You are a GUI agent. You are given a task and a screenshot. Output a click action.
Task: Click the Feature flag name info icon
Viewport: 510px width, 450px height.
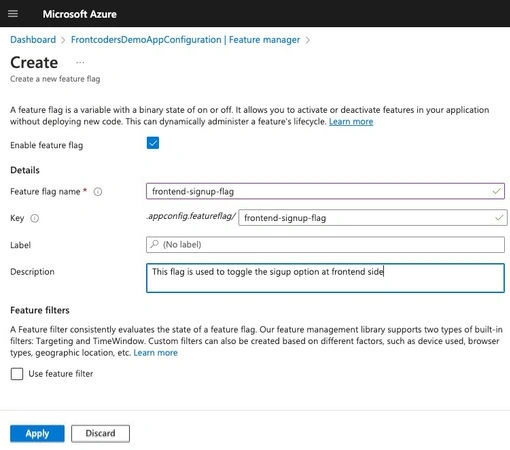(98, 192)
